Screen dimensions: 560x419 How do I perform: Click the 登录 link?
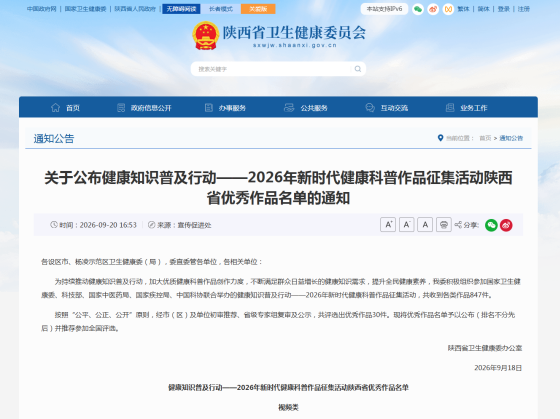(x=504, y=9)
